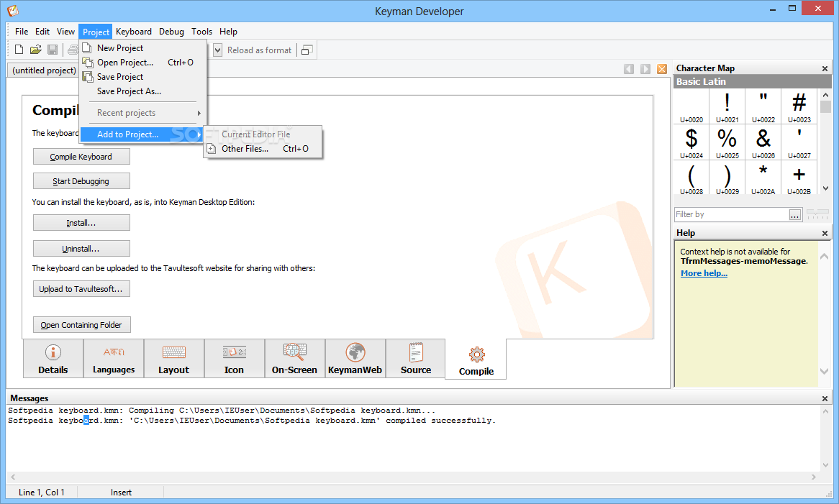Pick the space U+0020 character cell
839x504 pixels.
tap(691, 107)
